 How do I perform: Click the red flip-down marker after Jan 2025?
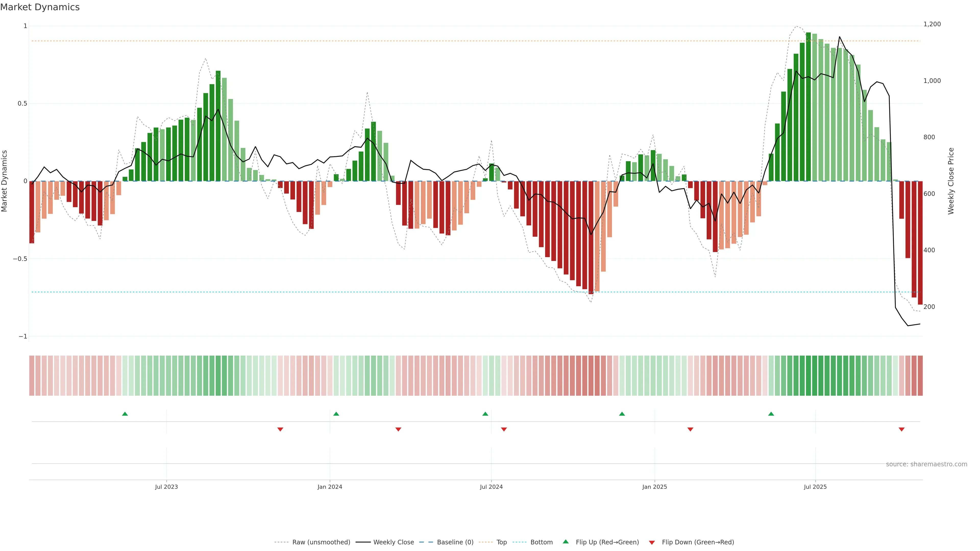tap(690, 429)
